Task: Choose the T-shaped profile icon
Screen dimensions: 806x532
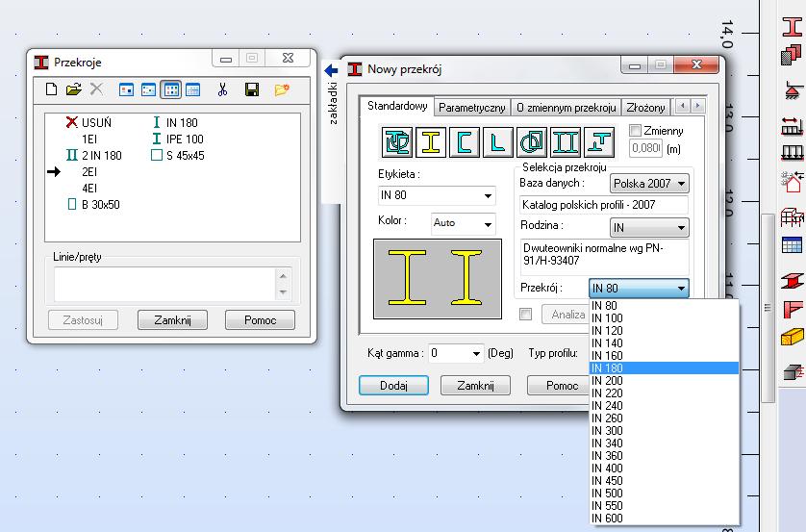Action: [x=599, y=141]
